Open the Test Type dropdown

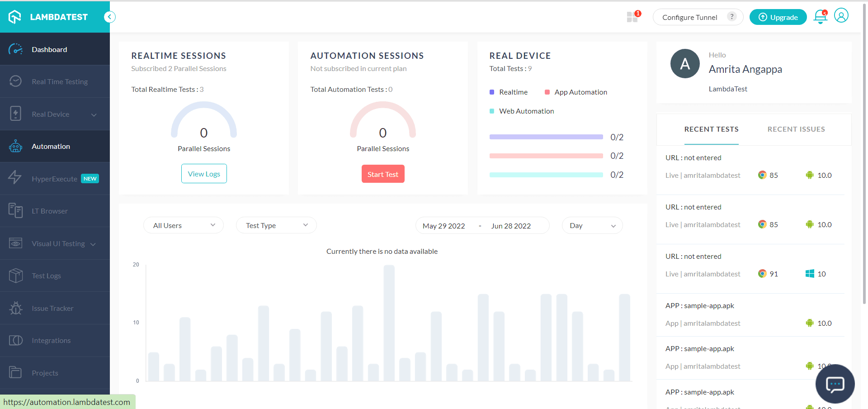click(x=276, y=225)
